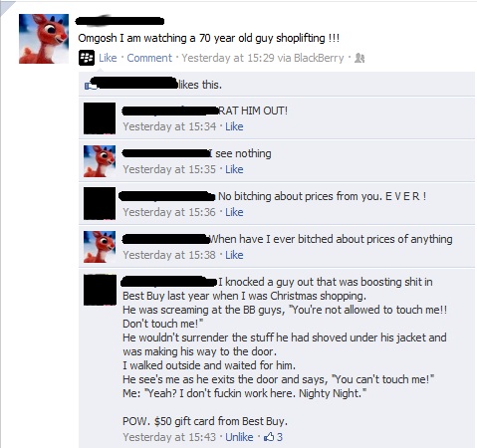Like the 'I see nothing' comment

click(x=234, y=169)
